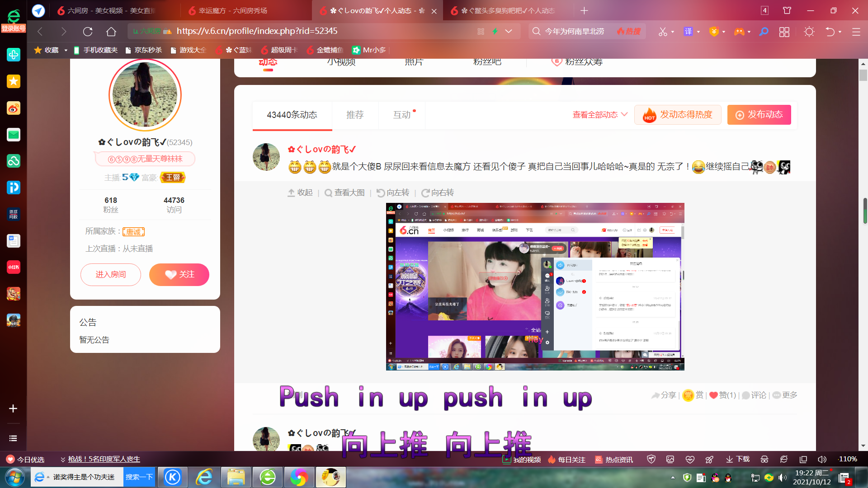Image resolution: width=868 pixels, height=488 pixels.
Task: Click the blue magnifier find icon
Action: pos(764,32)
